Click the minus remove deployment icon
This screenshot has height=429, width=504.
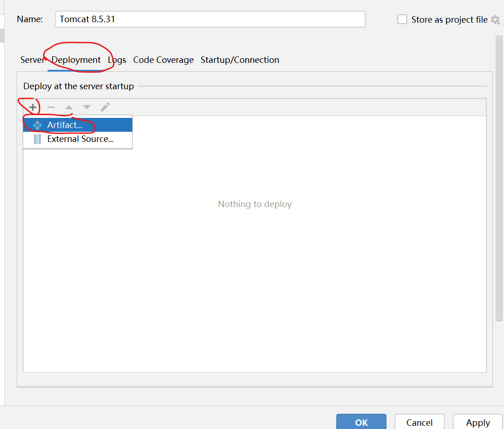click(51, 107)
